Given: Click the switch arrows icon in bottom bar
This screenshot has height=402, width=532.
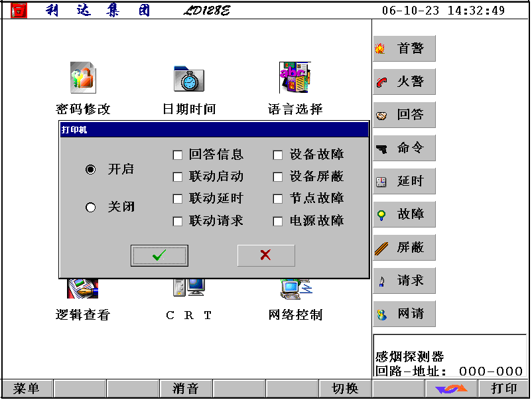Looking at the screenshot, I should pos(451,389).
